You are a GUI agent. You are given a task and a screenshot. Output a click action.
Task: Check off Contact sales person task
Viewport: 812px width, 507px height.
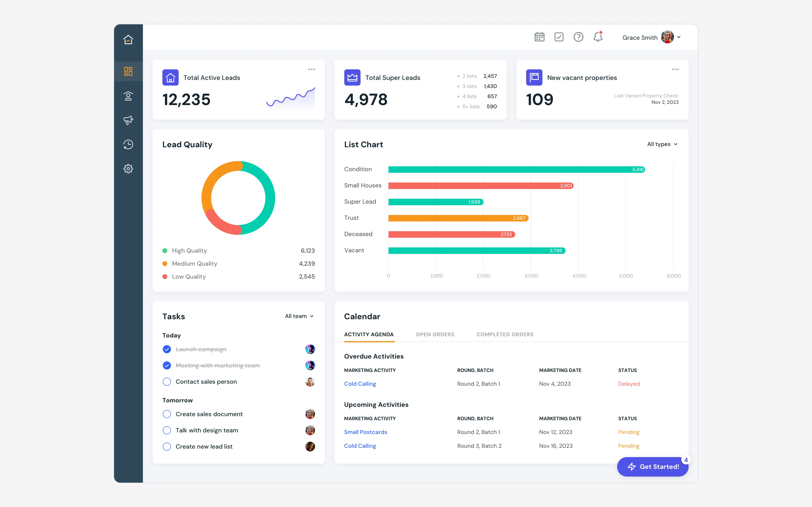coord(167,382)
